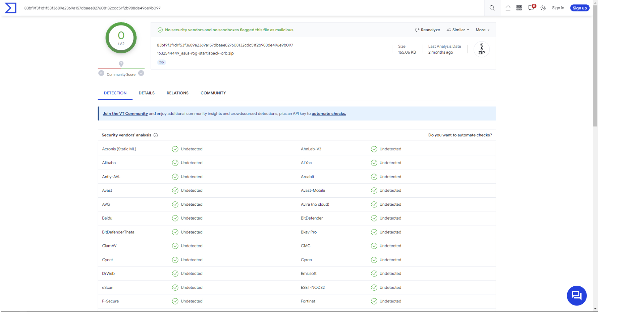Expand the More dropdown
This screenshot has height=336, width=644.
pyautogui.click(x=483, y=30)
